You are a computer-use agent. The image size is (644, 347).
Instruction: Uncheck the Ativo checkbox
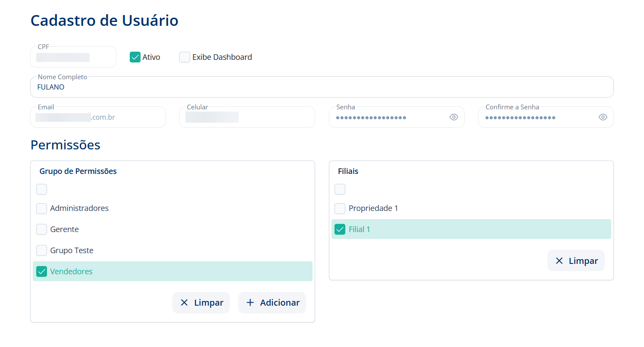click(x=135, y=57)
